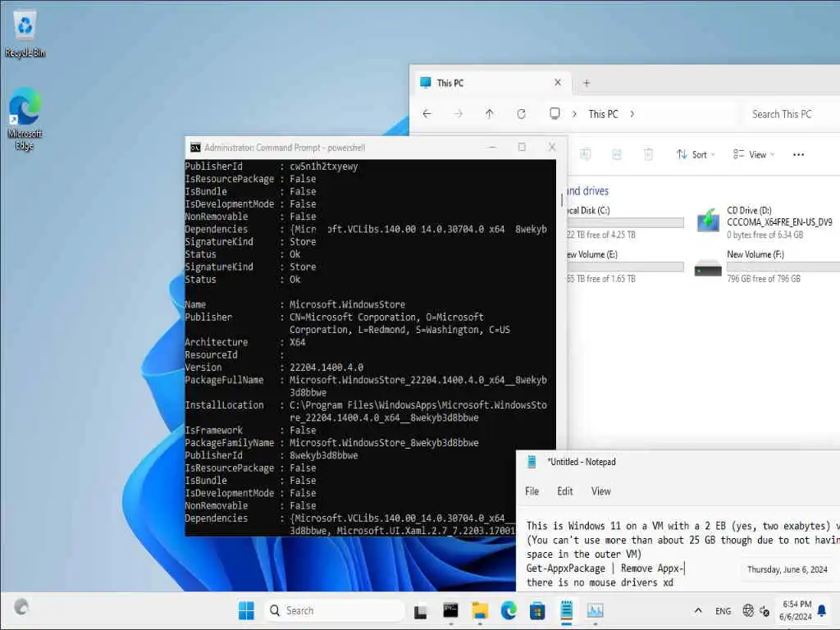Image resolution: width=840 pixels, height=630 pixels.
Task: Click the Delete trash icon in Explorer toolbar
Action: pos(648,154)
